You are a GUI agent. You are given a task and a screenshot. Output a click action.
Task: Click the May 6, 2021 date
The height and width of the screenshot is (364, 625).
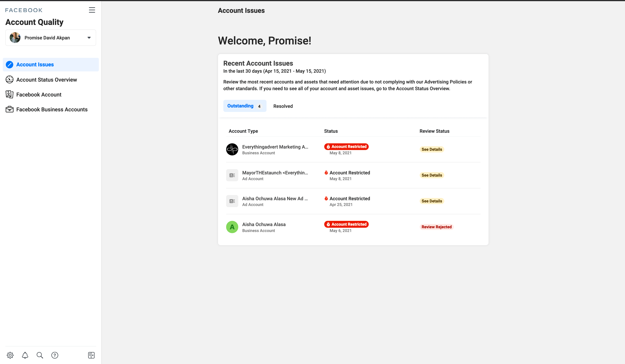click(341, 231)
